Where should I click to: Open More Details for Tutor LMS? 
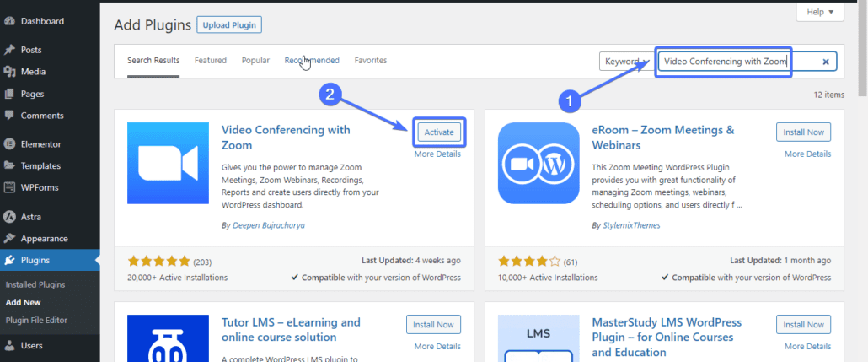[x=437, y=347]
